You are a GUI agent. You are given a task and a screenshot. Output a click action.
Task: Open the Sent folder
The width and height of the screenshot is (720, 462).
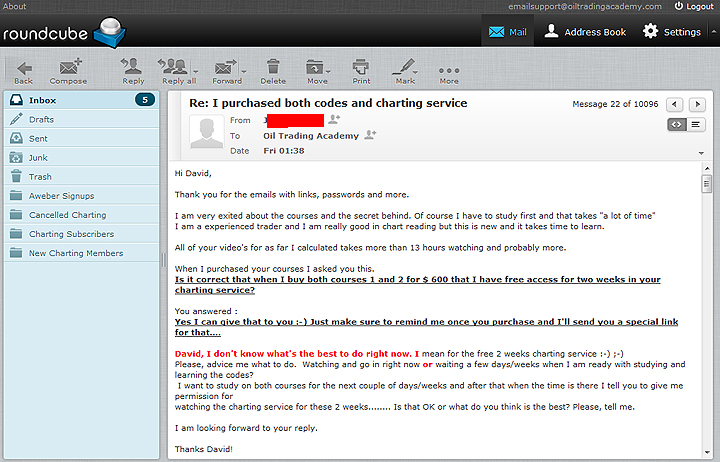pyautogui.click(x=82, y=139)
